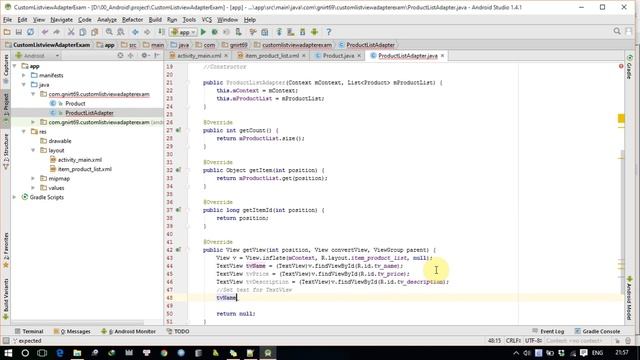
Task: Expand the mipmap folder node
Action: point(33,179)
